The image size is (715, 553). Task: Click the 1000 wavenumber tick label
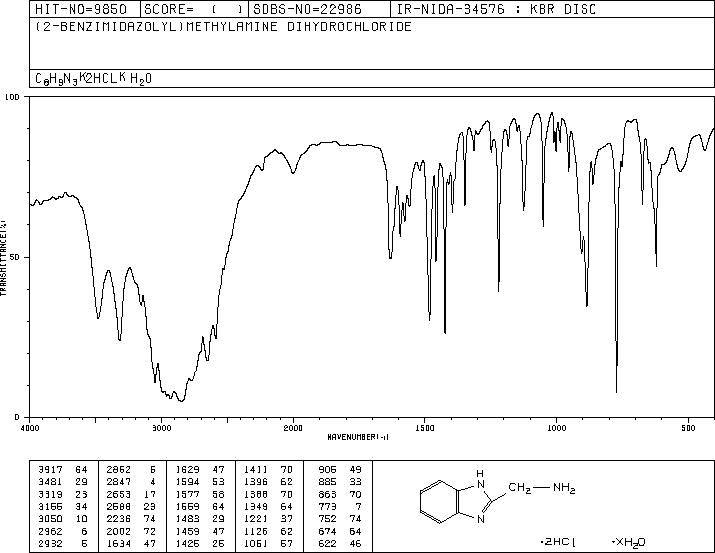click(556, 428)
